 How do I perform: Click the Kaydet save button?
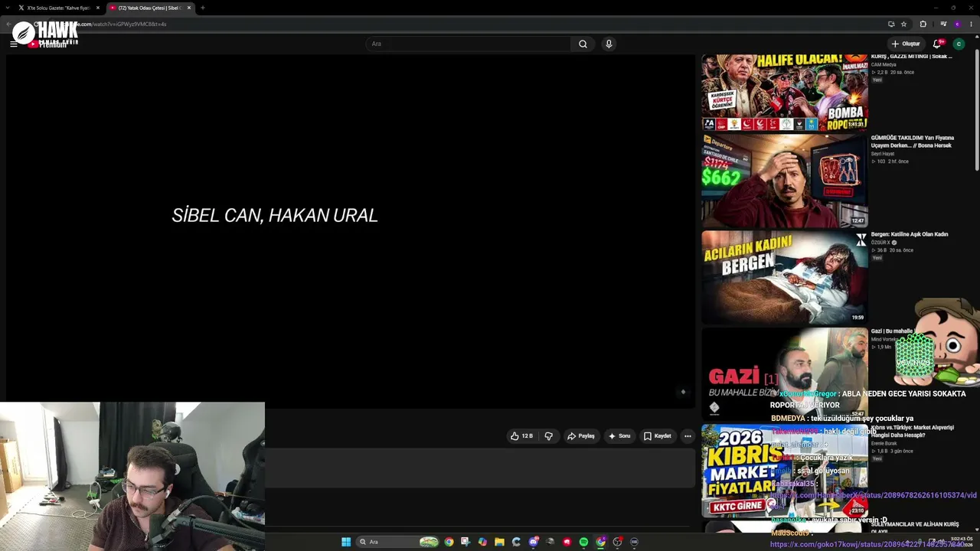658,436
